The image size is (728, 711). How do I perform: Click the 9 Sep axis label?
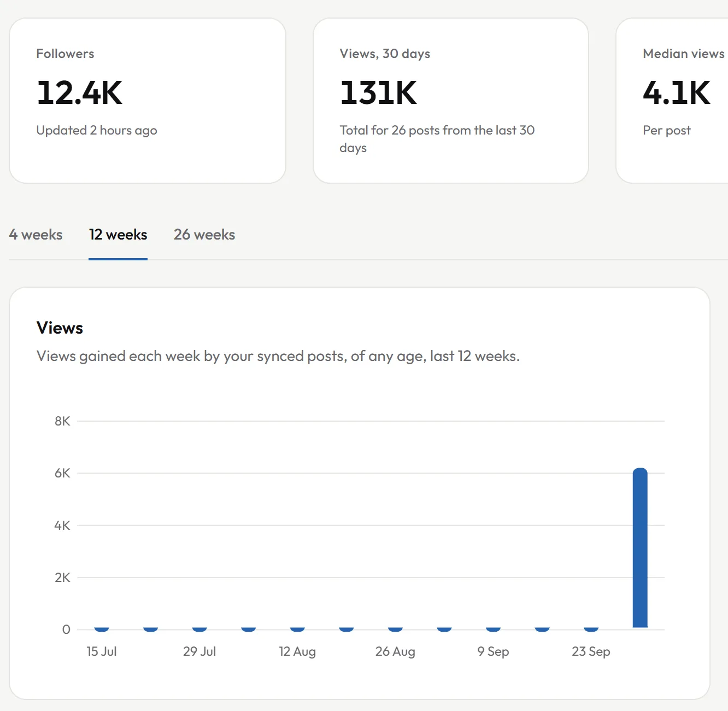click(x=493, y=651)
